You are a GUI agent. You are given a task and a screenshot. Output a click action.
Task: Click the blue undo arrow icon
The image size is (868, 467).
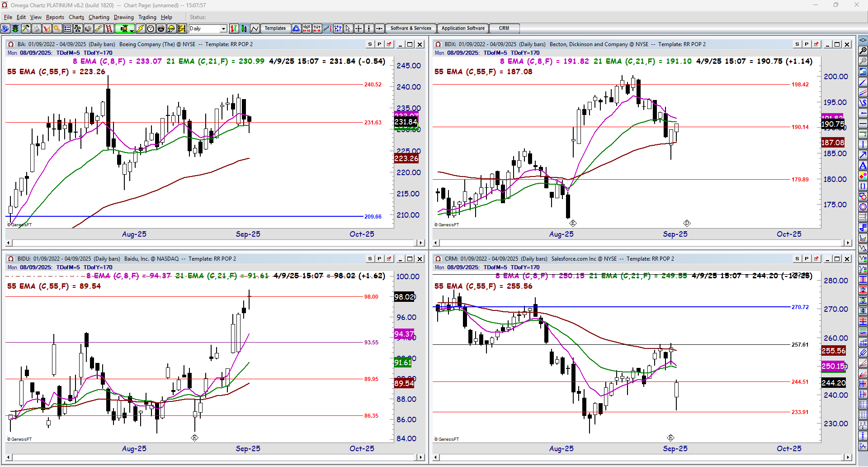click(863, 71)
